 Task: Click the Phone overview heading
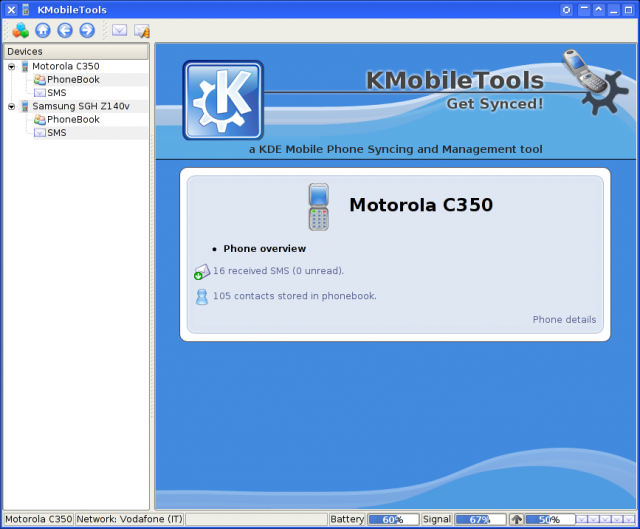264,249
